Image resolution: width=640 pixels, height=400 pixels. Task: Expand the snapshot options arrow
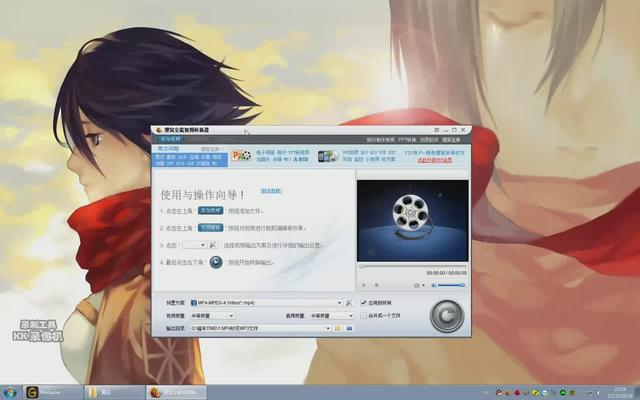click(x=423, y=285)
